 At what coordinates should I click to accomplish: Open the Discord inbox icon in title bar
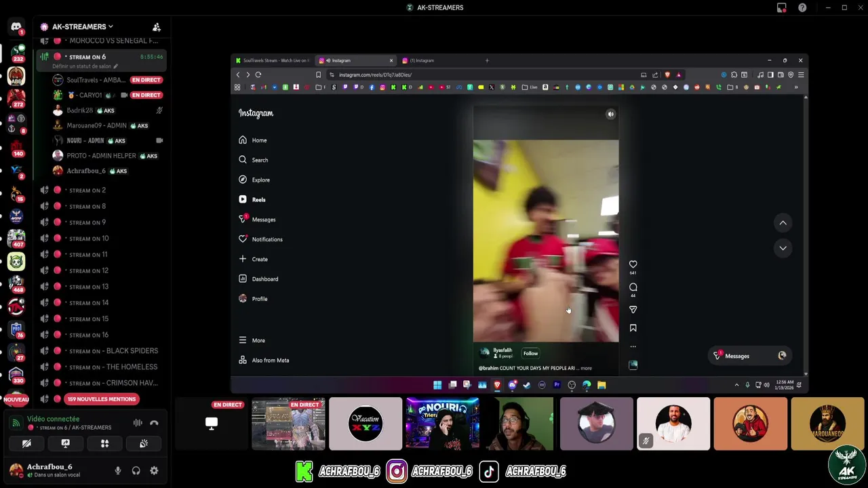[x=781, y=7]
